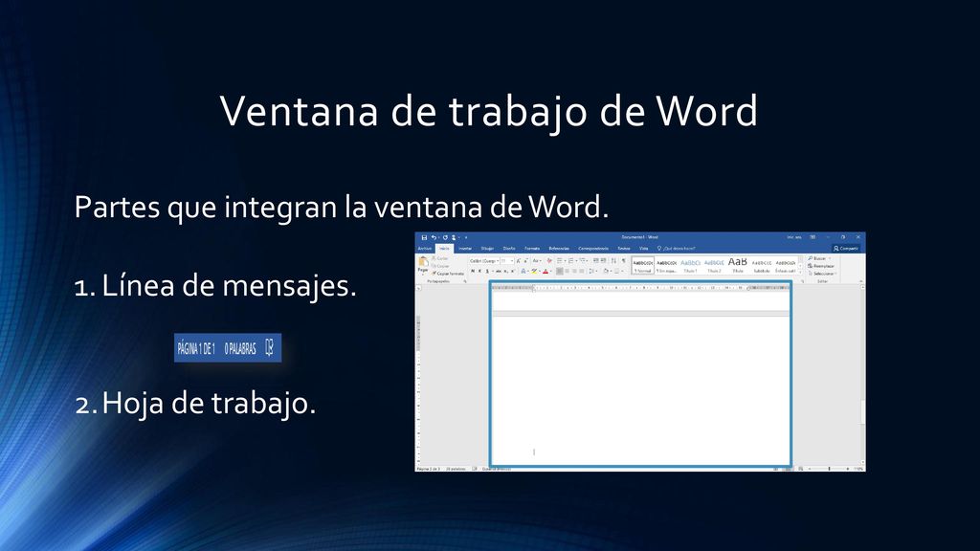This screenshot has width=980, height=551.
Task: Select the Normal style in the gallery
Action: (643, 266)
